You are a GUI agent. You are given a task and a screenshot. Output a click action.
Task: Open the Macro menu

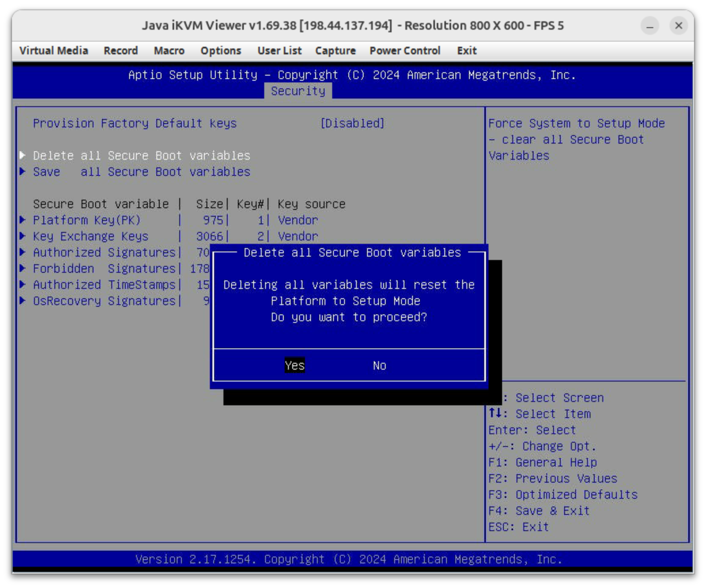coord(169,51)
